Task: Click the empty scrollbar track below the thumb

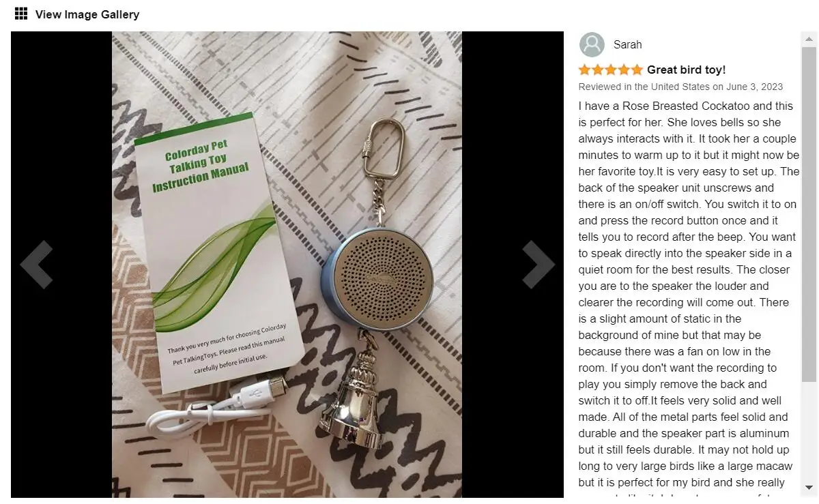Action: (809, 431)
